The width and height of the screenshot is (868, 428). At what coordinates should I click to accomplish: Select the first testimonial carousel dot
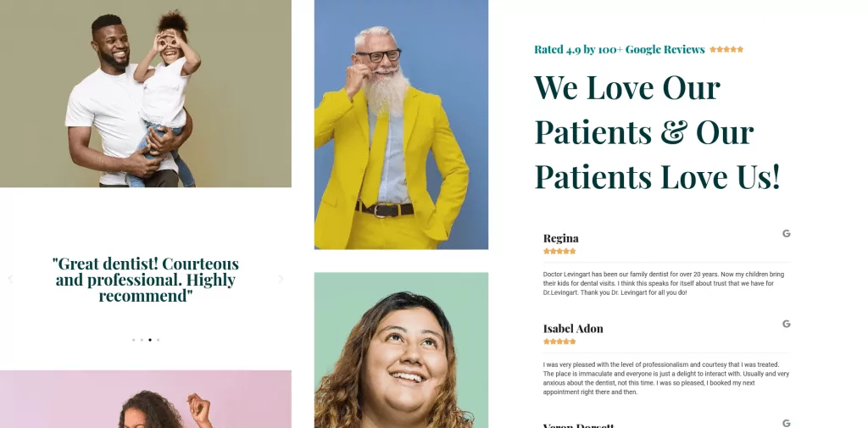[x=133, y=340]
